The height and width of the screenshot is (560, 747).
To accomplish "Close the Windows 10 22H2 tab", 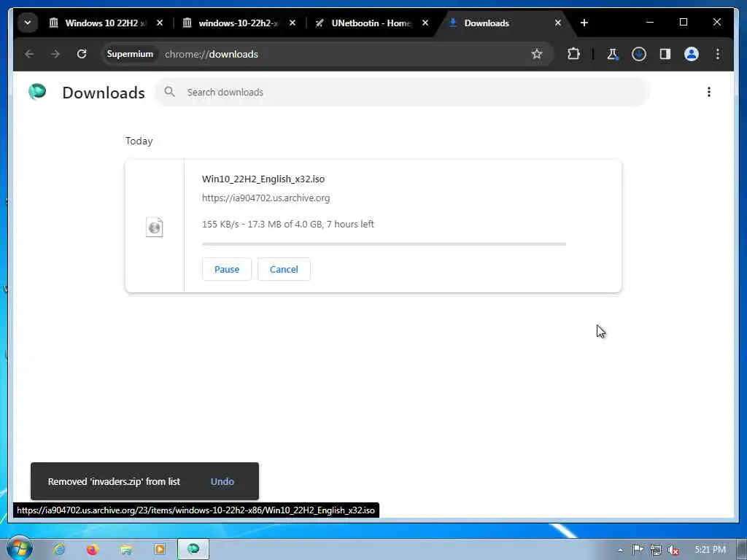I will (160, 23).
